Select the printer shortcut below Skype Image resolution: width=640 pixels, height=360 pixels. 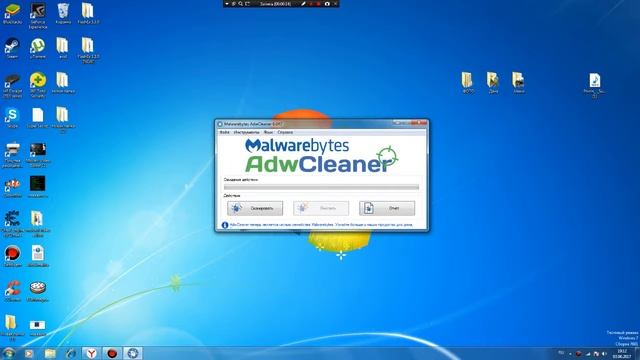12,154
